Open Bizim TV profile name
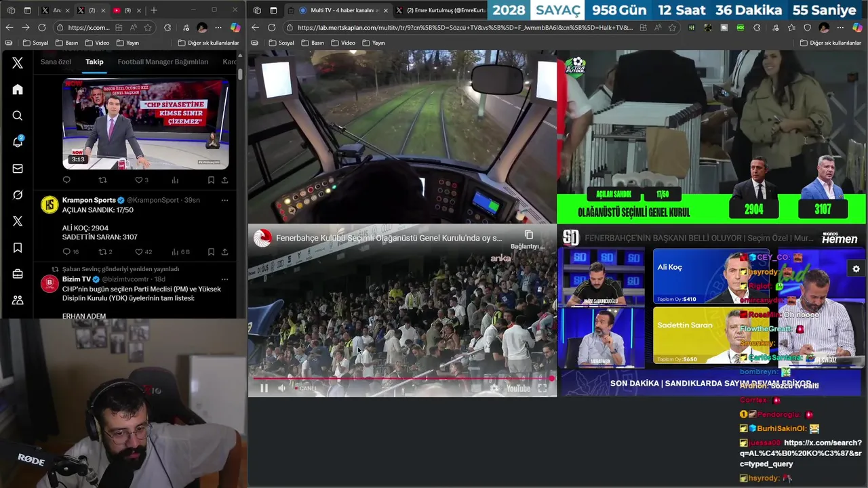 [x=77, y=279]
